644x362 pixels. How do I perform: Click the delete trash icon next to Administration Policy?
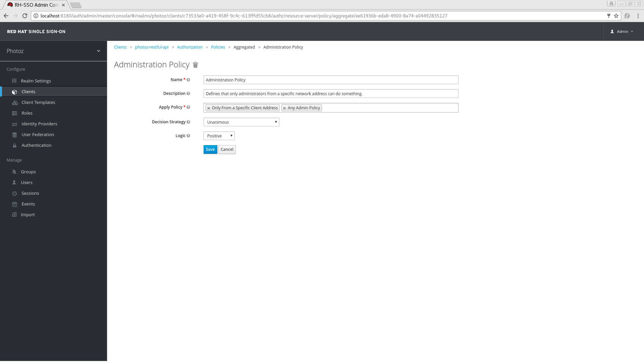195,65
